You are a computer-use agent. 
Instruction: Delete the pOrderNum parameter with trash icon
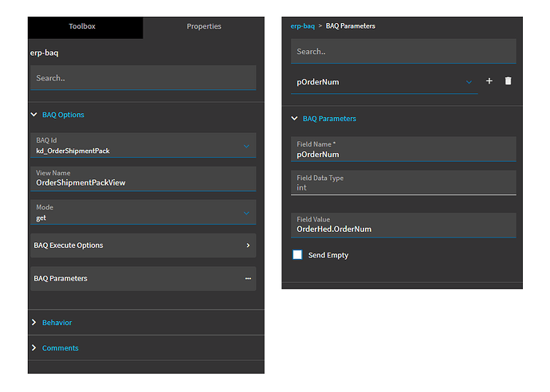[x=508, y=81]
